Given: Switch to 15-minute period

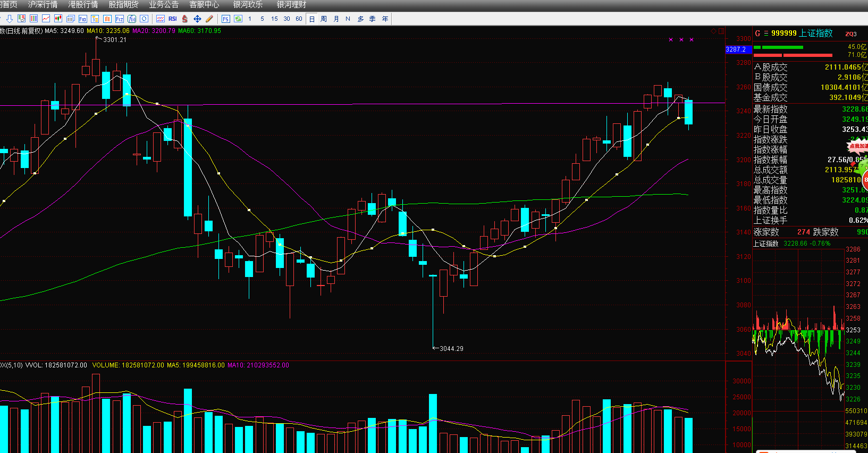Looking at the screenshot, I should point(274,19).
